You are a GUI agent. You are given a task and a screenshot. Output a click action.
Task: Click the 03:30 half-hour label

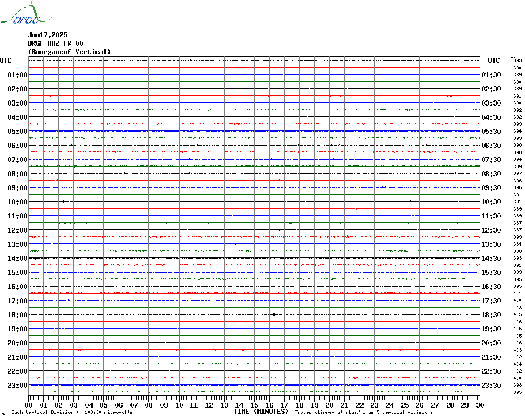coord(491,103)
